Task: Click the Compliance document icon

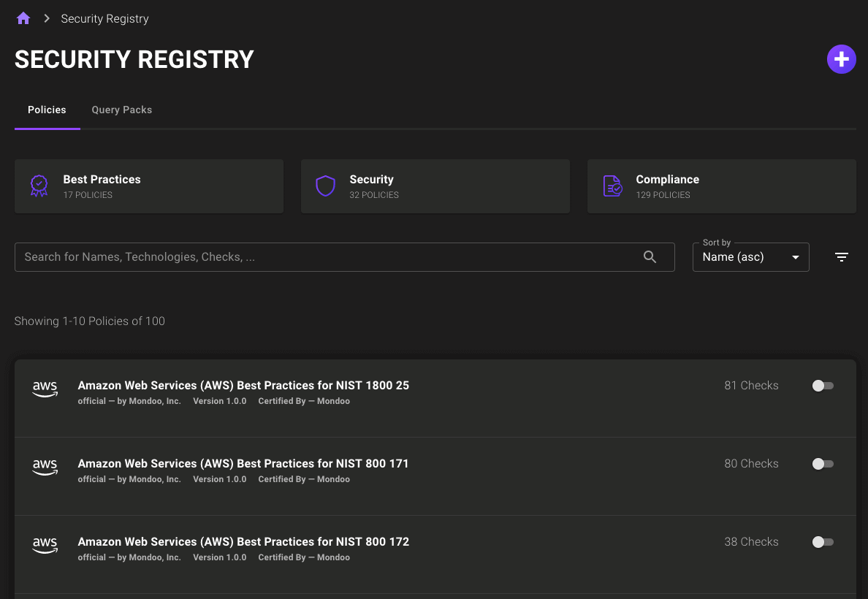Action: point(612,186)
